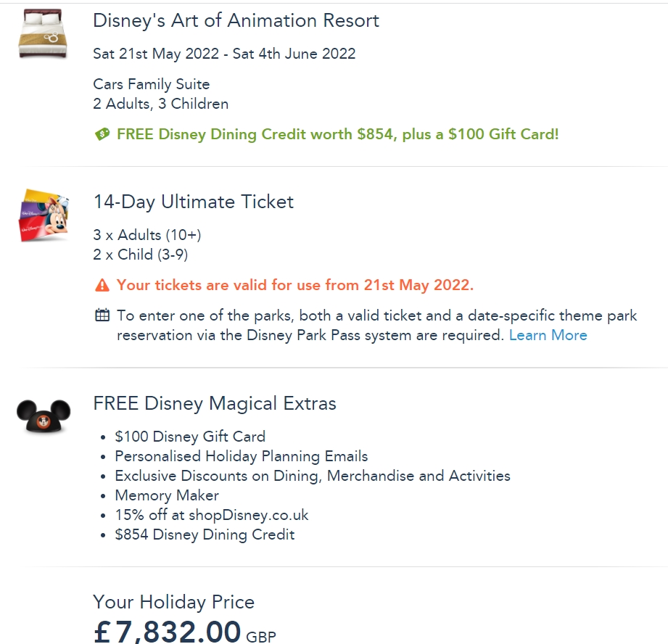The width and height of the screenshot is (668, 644).
Task: Click the $100 Disney Gift Card list item
Action: pos(190,437)
